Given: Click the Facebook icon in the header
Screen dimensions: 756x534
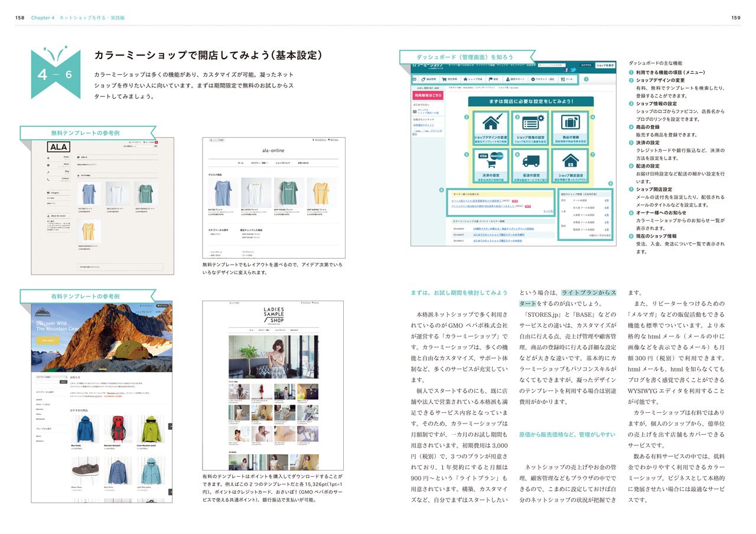Looking at the screenshot, I should click(566, 70).
